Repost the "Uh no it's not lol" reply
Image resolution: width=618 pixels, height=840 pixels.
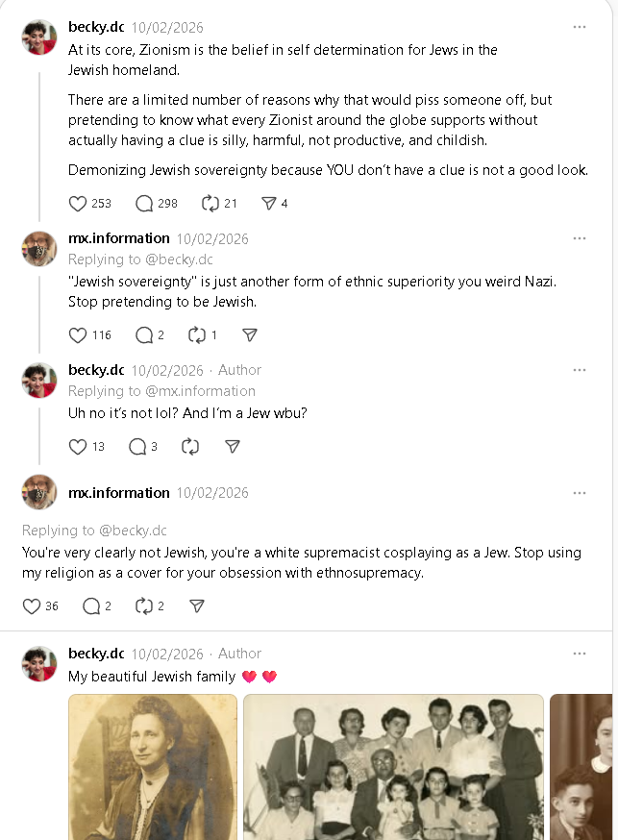[190, 447]
